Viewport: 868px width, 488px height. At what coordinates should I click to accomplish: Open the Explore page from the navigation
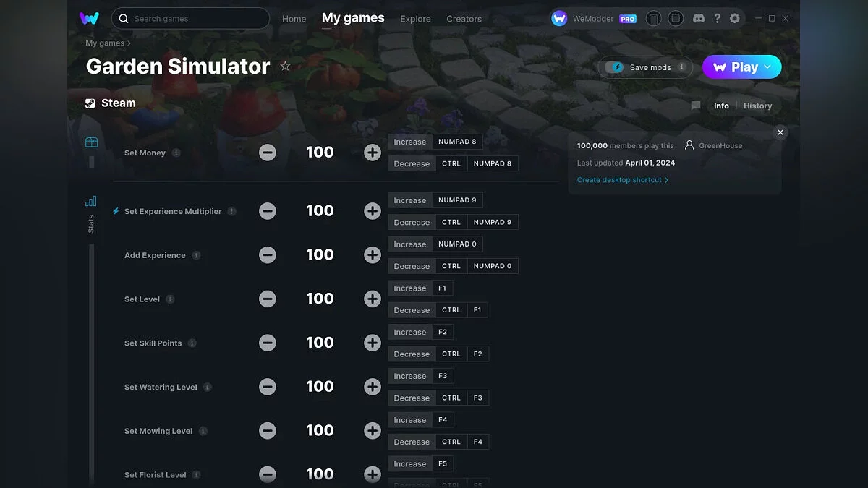coord(414,19)
